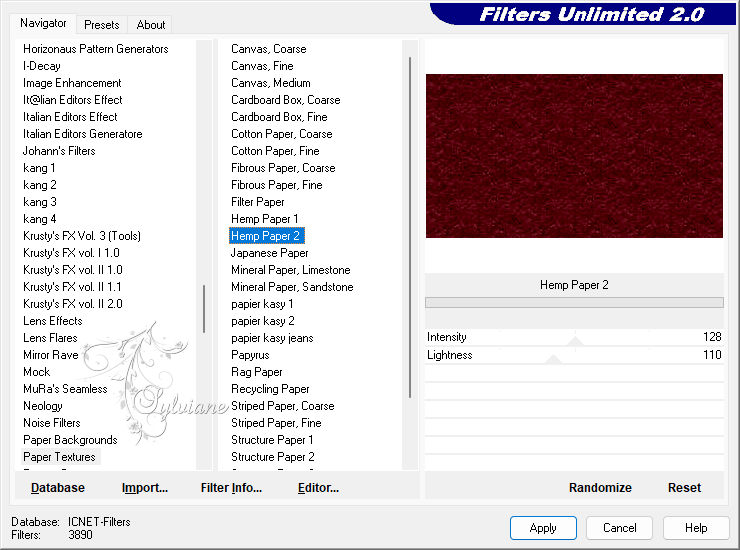Click Import... button
Viewport: 740px width, 550px height.
click(x=144, y=487)
